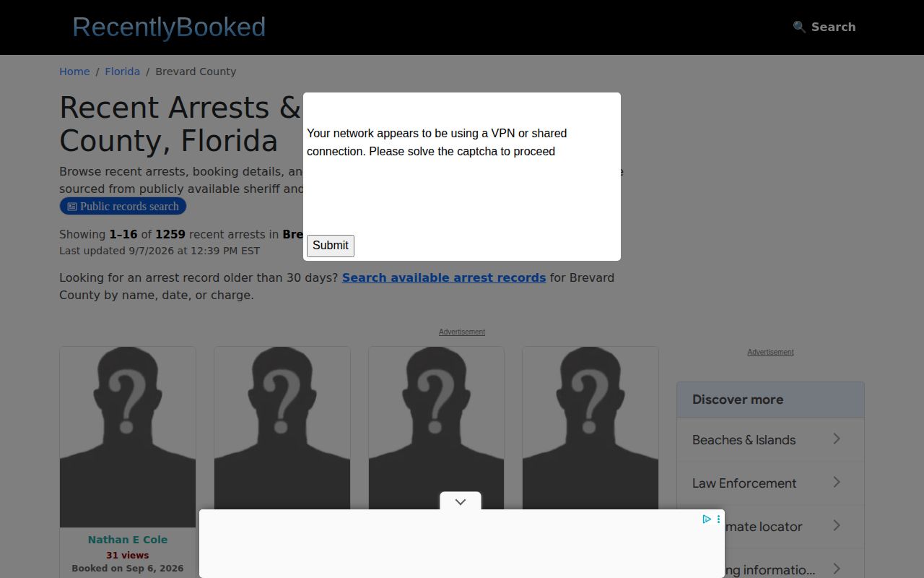Screen dimensions: 924x578
Task: Click the 31 views count
Action: (128, 556)
